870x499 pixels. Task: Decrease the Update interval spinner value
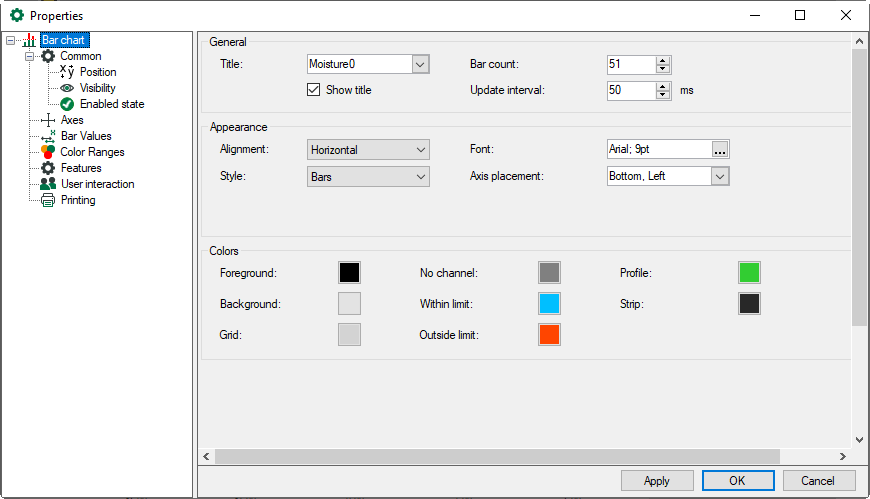[x=662, y=95]
